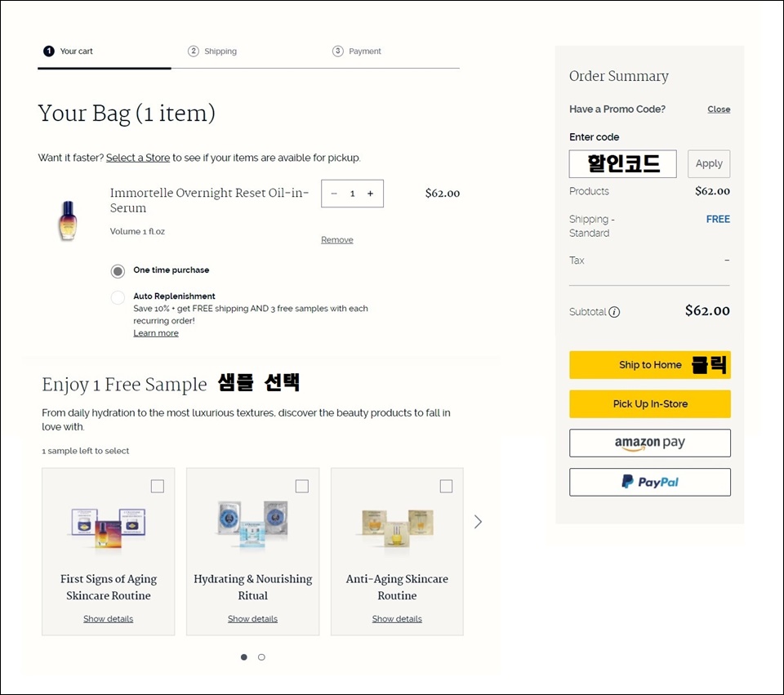Select the Auto Replenishment option
This screenshot has height=695, width=784.
point(118,297)
